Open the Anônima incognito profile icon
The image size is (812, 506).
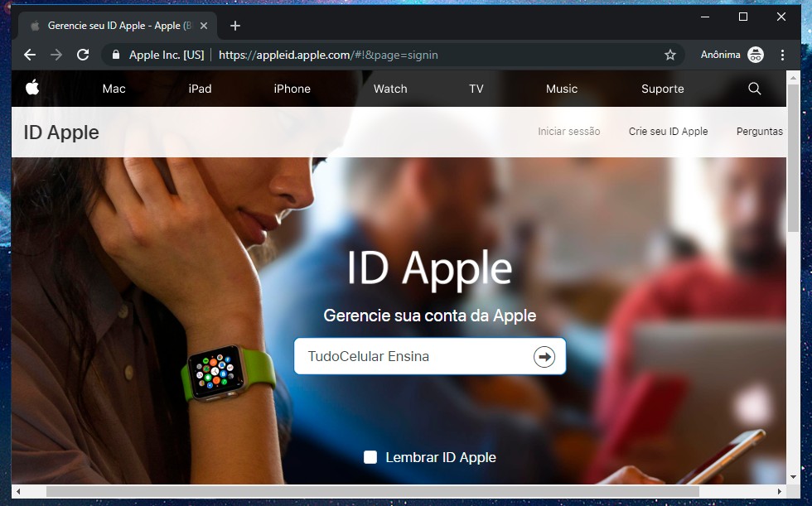point(756,55)
